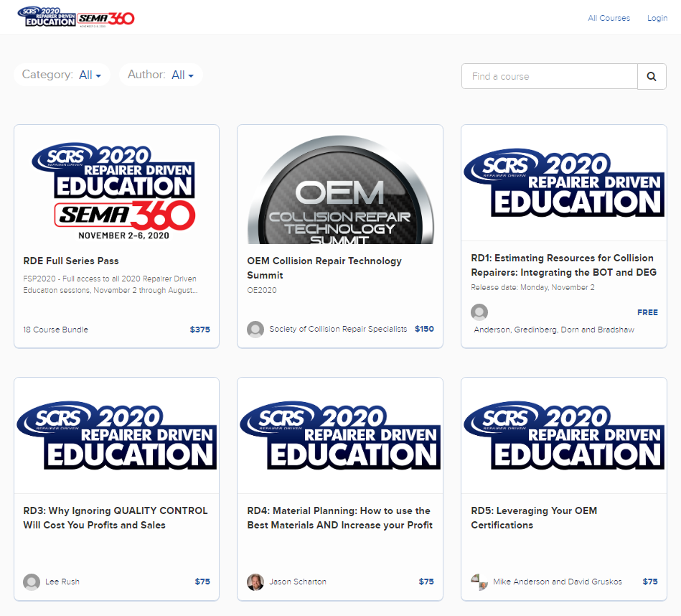Click the $150 price
Image resolution: width=681 pixels, height=616 pixels.
pyautogui.click(x=424, y=329)
